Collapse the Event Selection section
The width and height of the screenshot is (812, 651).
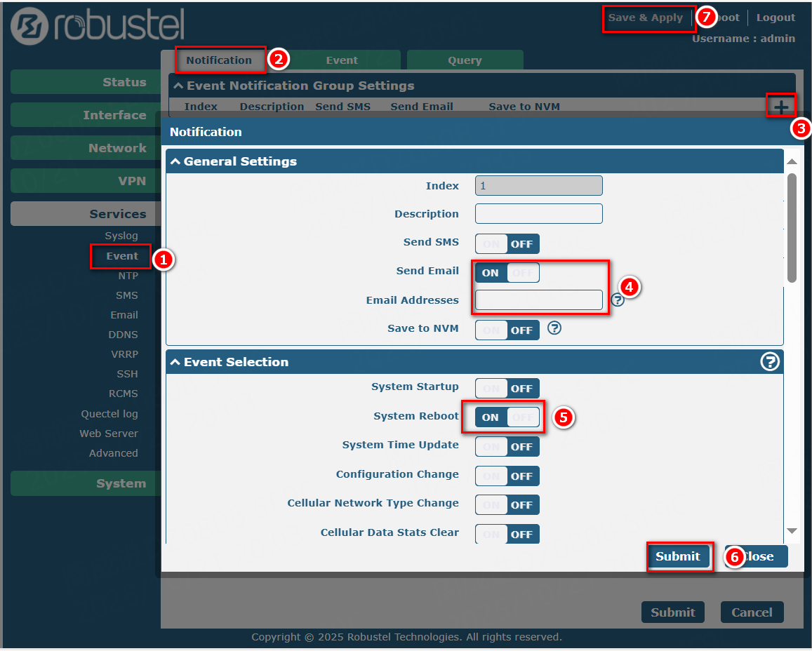(175, 362)
